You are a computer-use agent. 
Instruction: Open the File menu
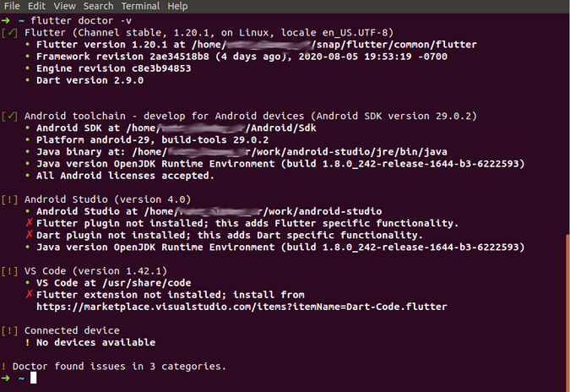(12, 6)
